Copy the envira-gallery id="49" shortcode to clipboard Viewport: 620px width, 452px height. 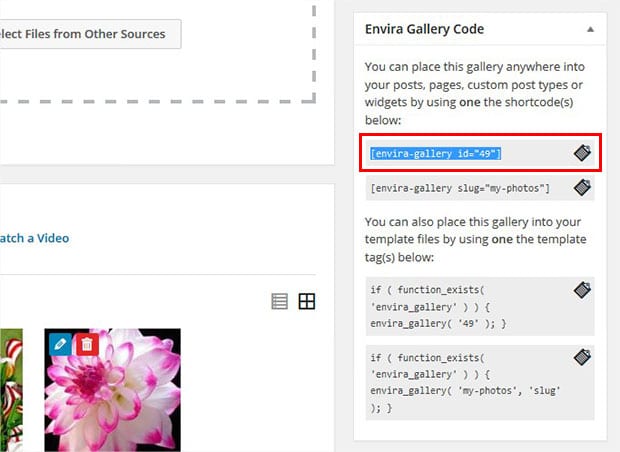(x=582, y=153)
